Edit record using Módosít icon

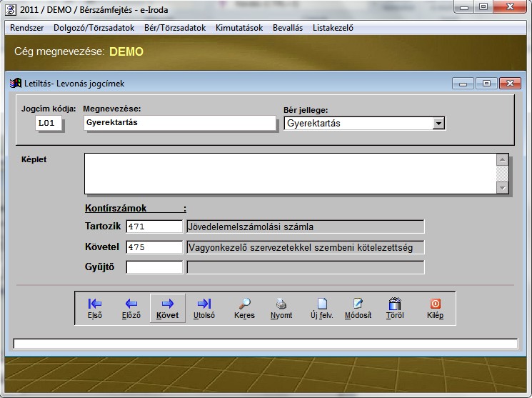tap(358, 308)
